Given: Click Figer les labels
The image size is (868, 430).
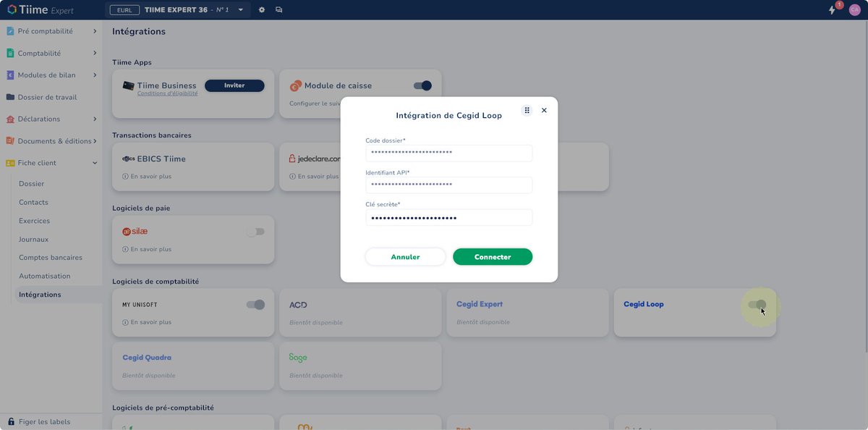Looking at the screenshot, I should 44,421.
